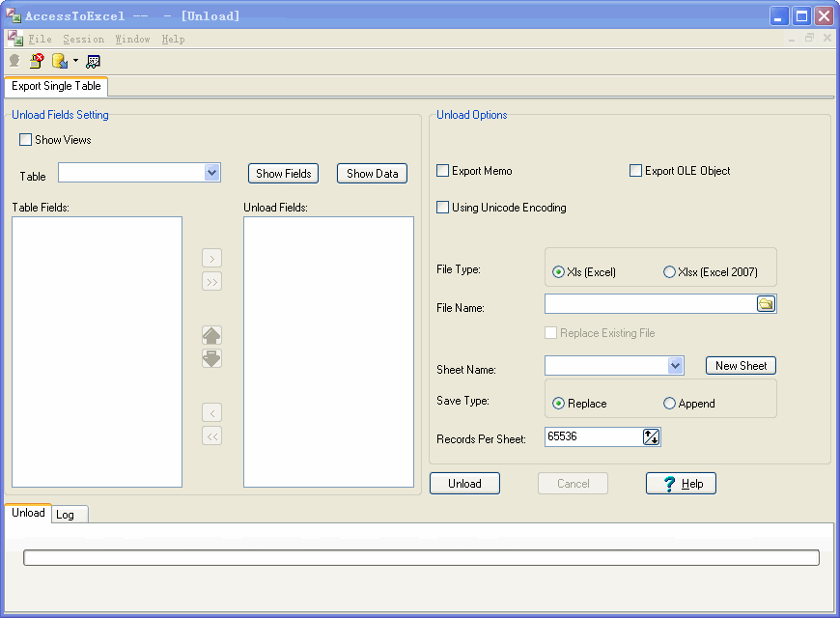Click the Show Data button
The image size is (840, 618).
click(373, 174)
